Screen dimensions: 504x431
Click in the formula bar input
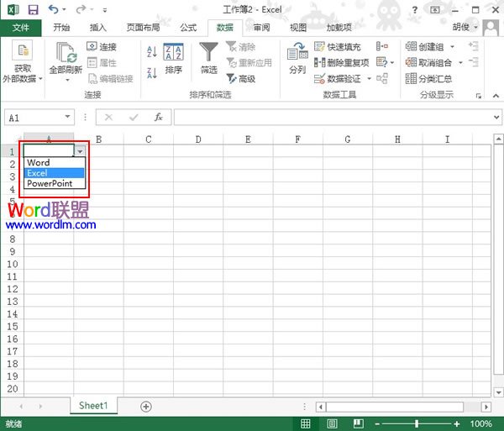[333, 117]
